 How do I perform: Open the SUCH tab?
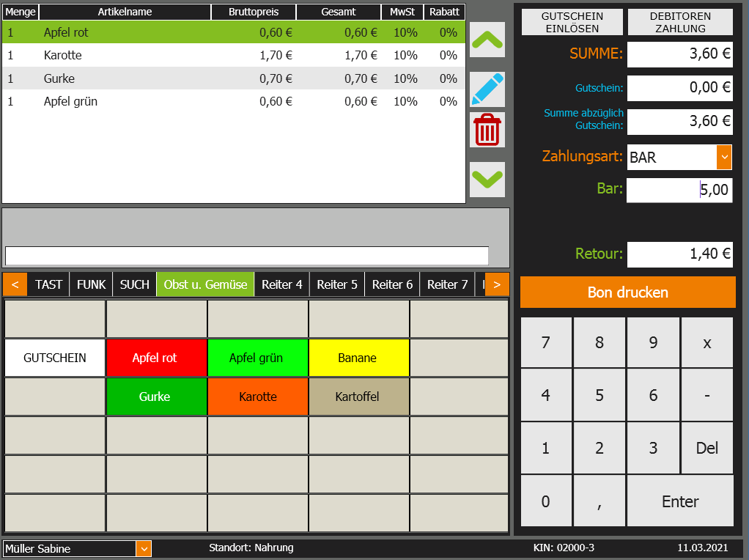pos(134,284)
